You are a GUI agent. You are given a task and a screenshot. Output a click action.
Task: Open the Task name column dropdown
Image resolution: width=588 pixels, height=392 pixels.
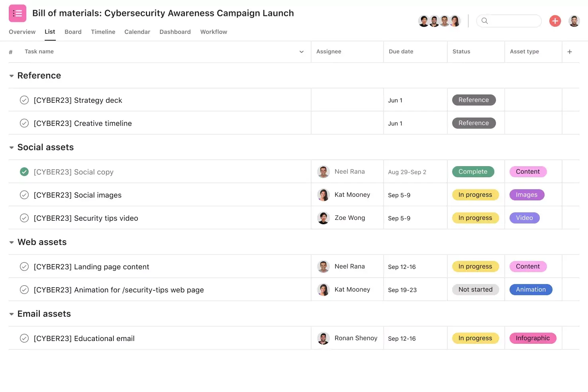pos(302,52)
